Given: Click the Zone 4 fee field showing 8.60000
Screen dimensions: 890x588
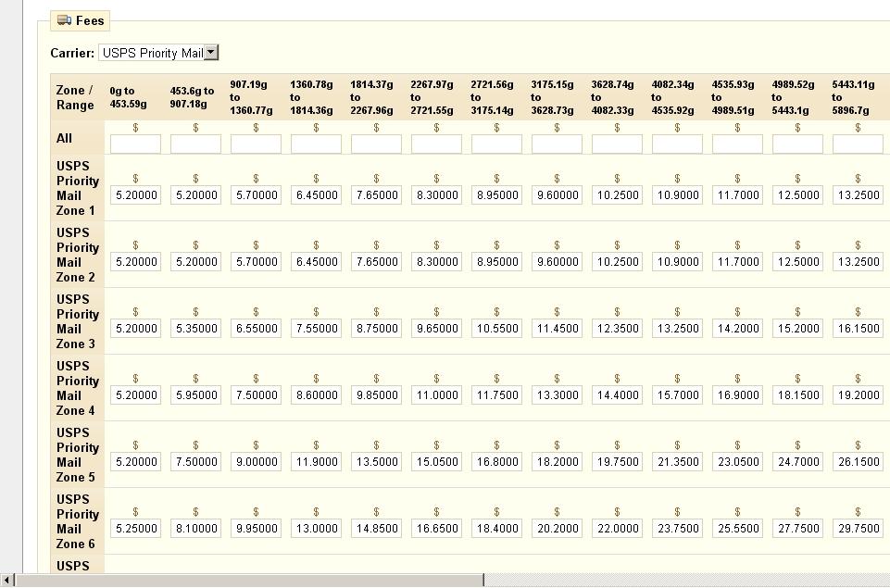Looking at the screenshot, I should coord(316,395).
